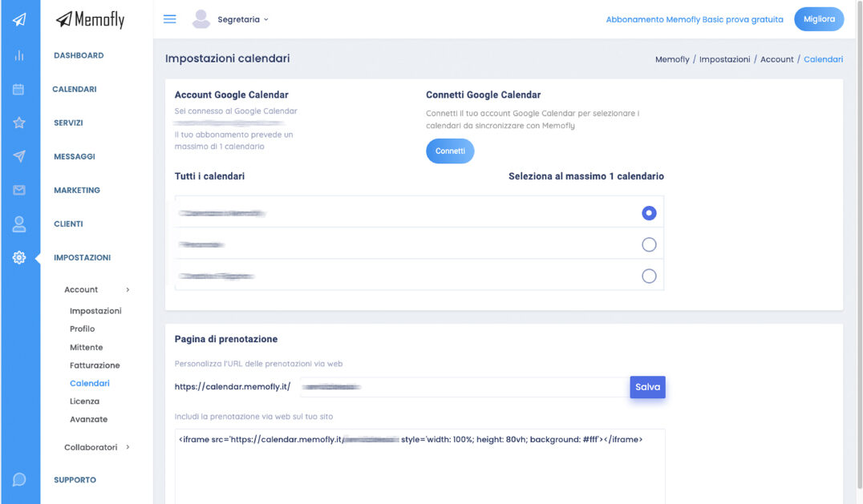Select the third calendar radio button
The width and height of the screenshot is (863, 504).
649,276
